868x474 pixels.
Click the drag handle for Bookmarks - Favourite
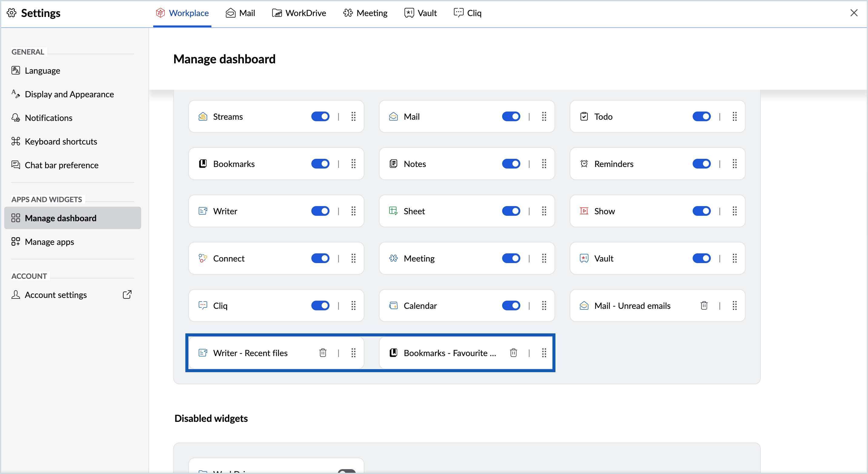544,353
